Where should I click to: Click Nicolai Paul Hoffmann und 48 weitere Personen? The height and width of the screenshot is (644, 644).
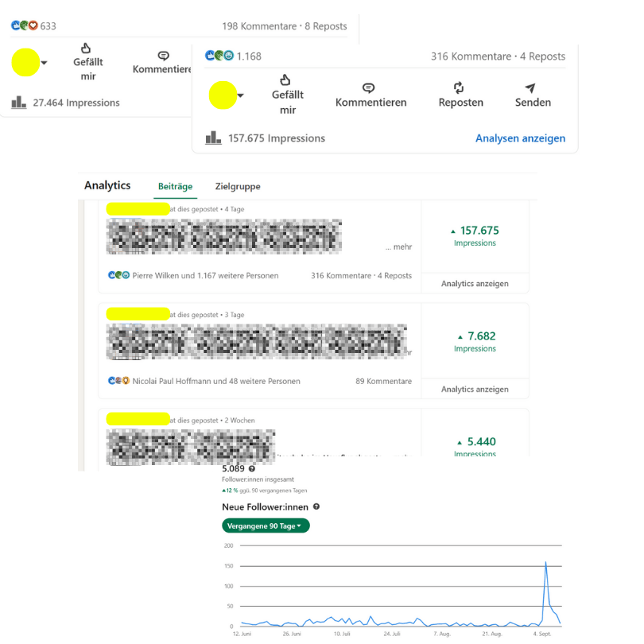216,381
